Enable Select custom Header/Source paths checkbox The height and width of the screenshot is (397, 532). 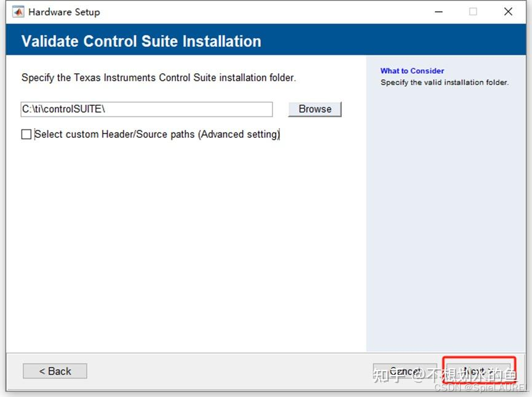pos(26,134)
